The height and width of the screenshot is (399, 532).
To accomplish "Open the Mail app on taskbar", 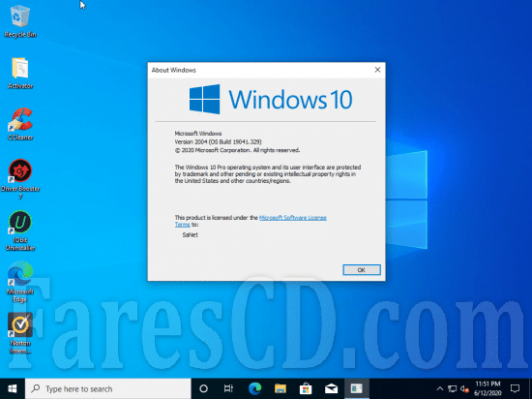I will (331, 388).
